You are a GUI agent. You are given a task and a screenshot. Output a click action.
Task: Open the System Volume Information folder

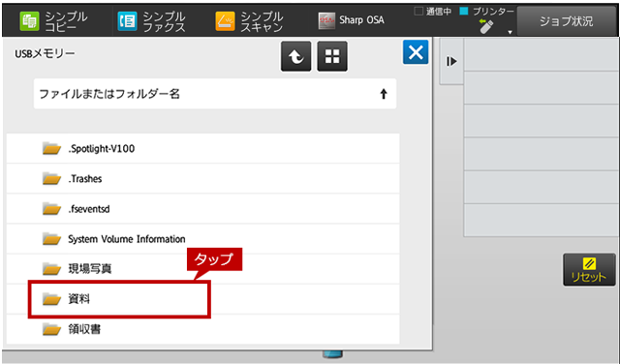(x=202, y=239)
